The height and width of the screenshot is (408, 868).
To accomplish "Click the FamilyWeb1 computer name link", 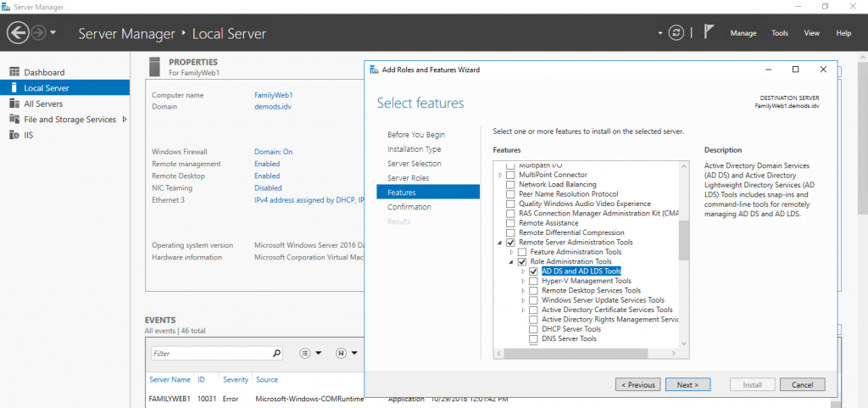I will 273,95.
